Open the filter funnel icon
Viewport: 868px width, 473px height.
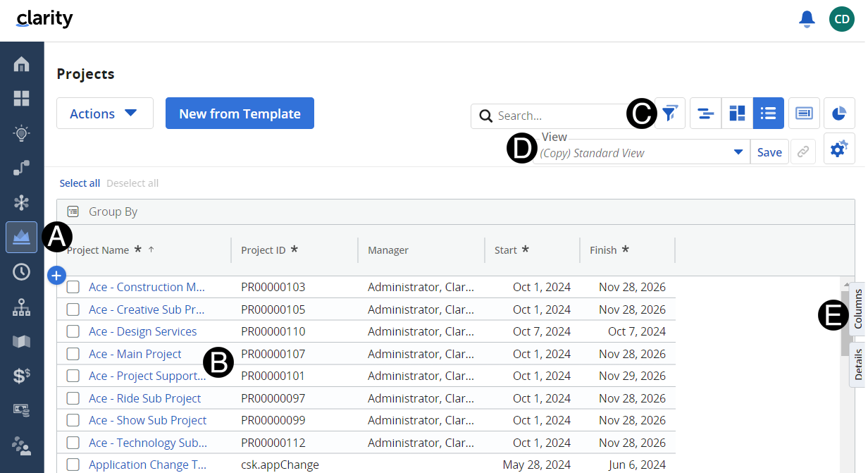[x=671, y=113]
